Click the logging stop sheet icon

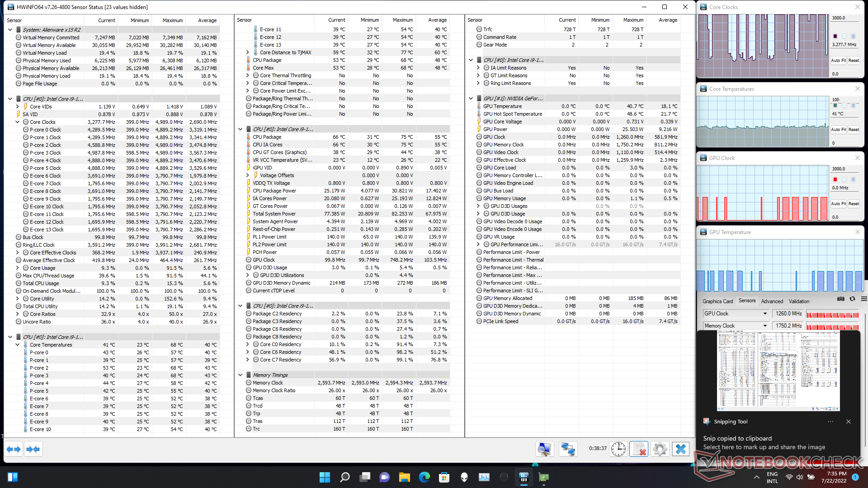click(639, 449)
